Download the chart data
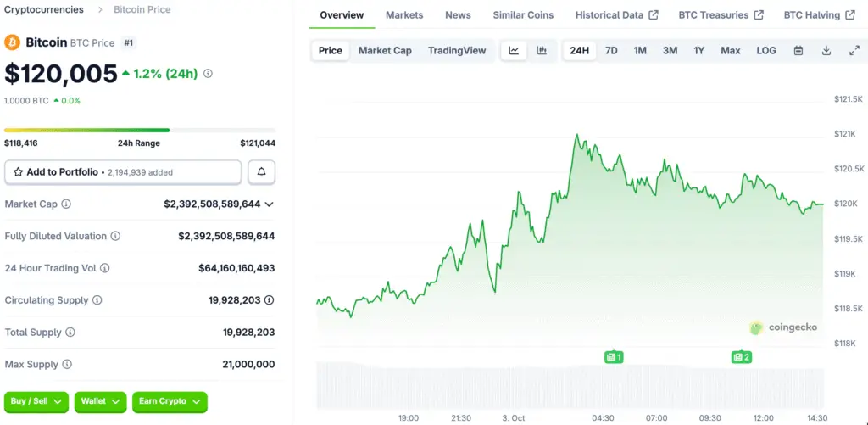 click(x=826, y=51)
